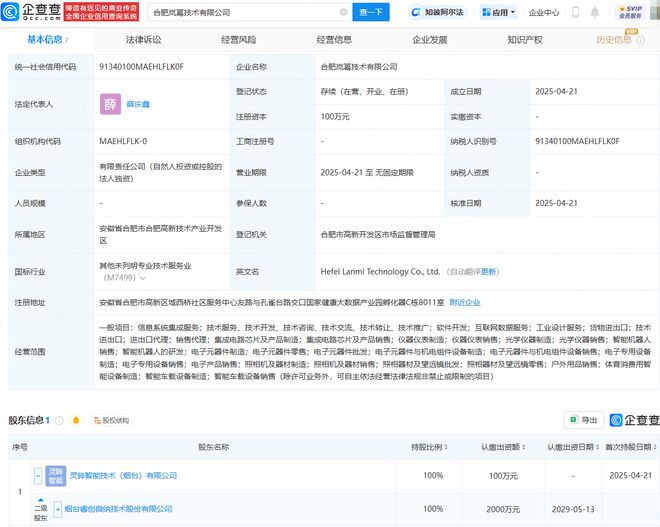Click the 导出 export button
660x527 pixels.
tap(584, 420)
